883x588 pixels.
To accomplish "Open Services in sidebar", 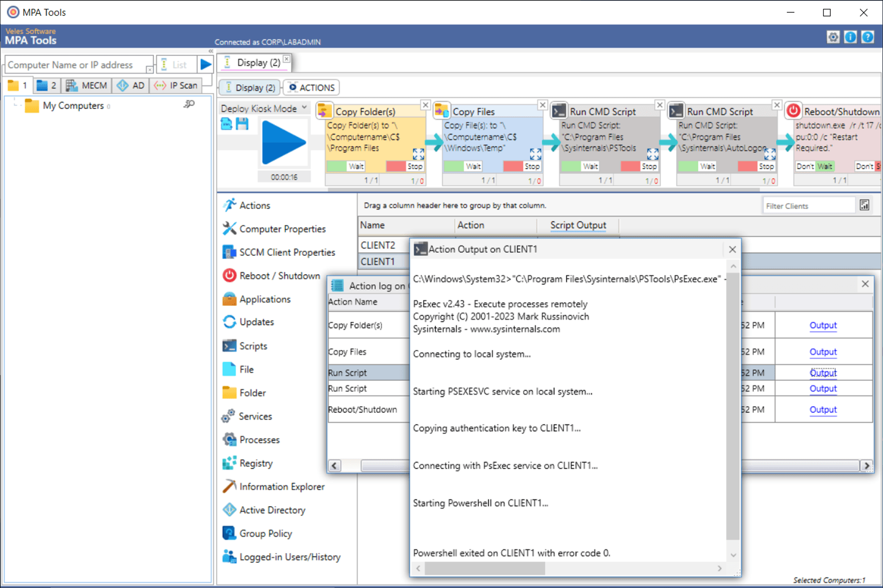I will (x=247, y=416).
